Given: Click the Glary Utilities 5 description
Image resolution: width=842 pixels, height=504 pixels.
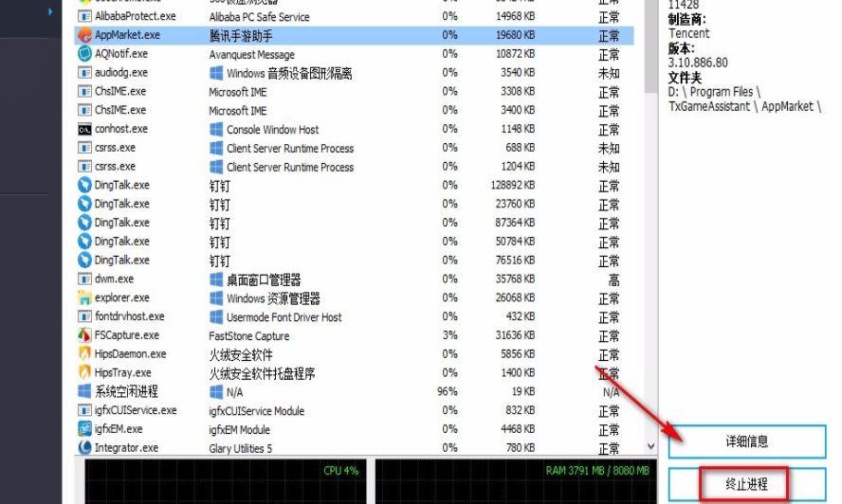Looking at the screenshot, I should [x=241, y=449].
